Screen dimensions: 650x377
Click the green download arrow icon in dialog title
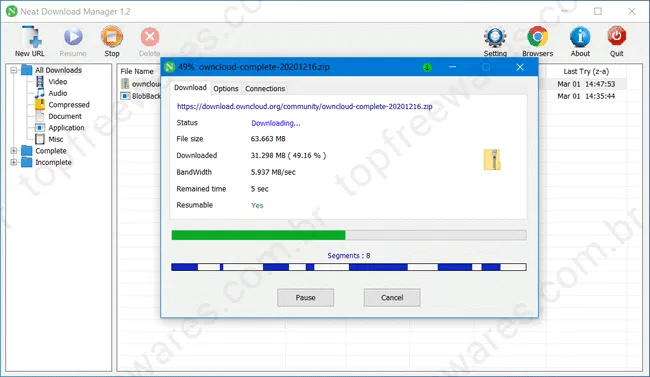(427, 67)
